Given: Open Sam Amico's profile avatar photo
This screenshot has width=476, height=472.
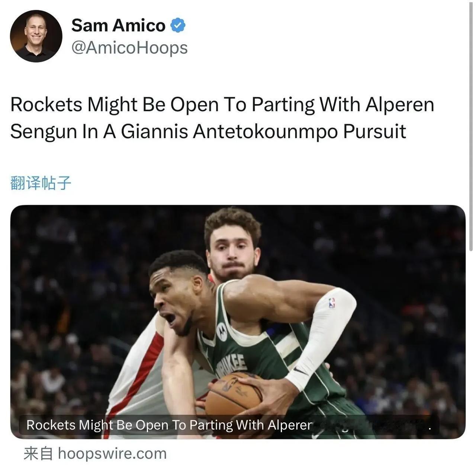Looking at the screenshot, I should tap(36, 36).
